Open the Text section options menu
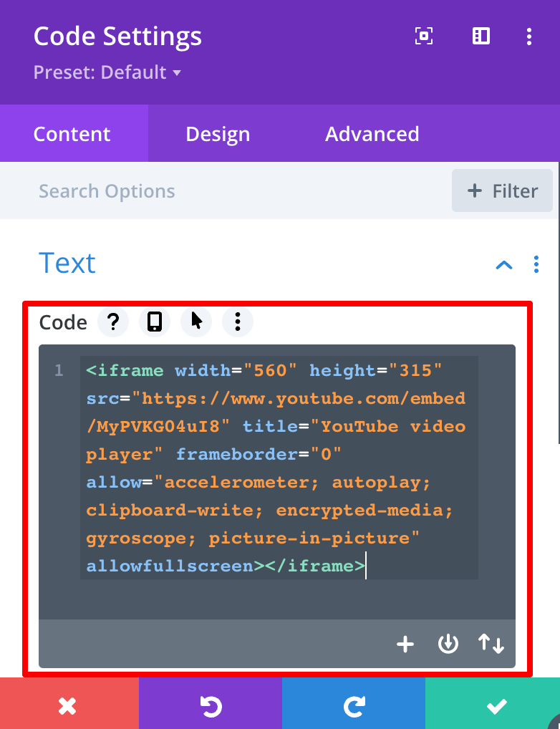 [536, 265]
